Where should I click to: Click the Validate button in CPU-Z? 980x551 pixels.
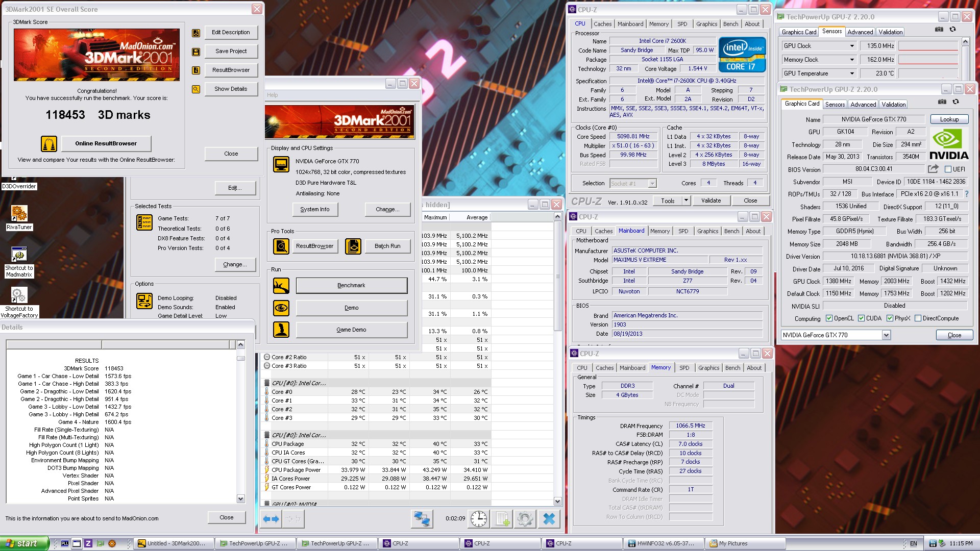[710, 201]
